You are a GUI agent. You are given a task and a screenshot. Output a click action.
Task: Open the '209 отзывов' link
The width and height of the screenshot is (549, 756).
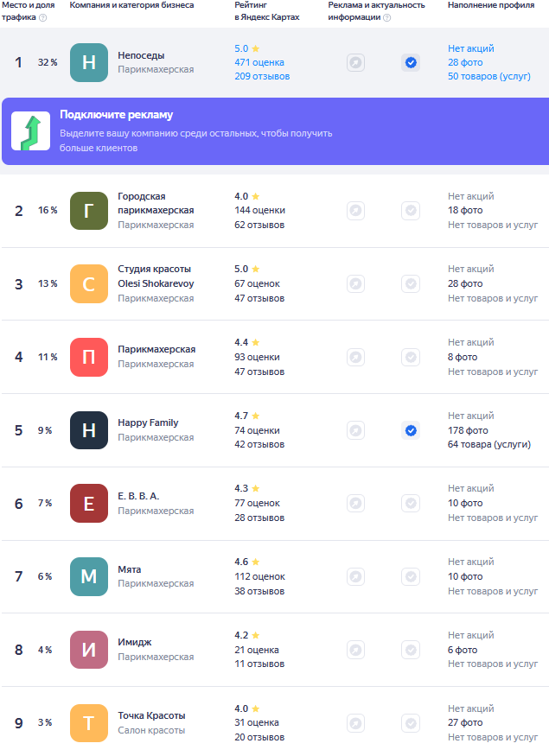pyautogui.click(x=262, y=76)
